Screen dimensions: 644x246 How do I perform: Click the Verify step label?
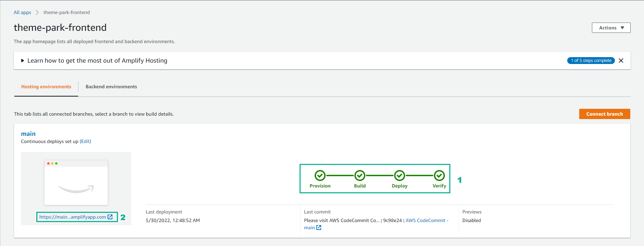[x=439, y=186]
